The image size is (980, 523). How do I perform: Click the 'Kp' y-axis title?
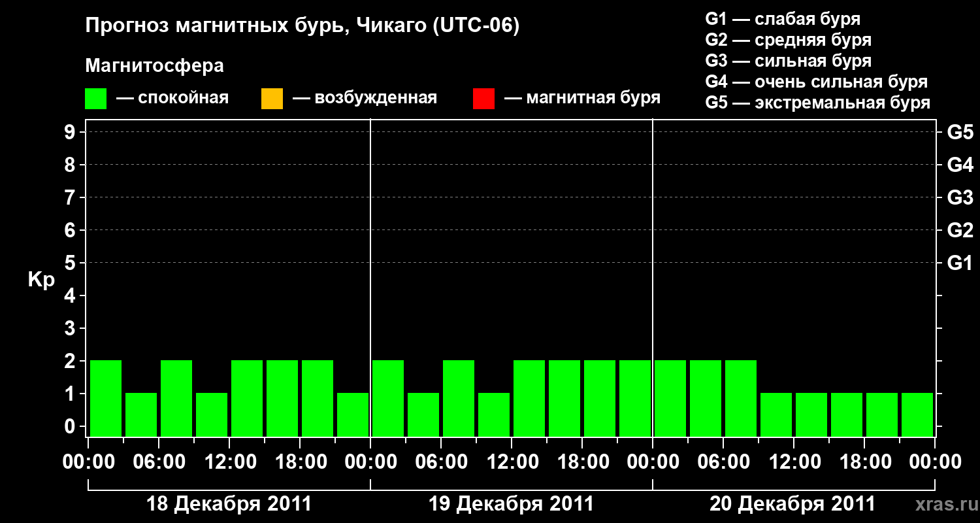click(41, 280)
